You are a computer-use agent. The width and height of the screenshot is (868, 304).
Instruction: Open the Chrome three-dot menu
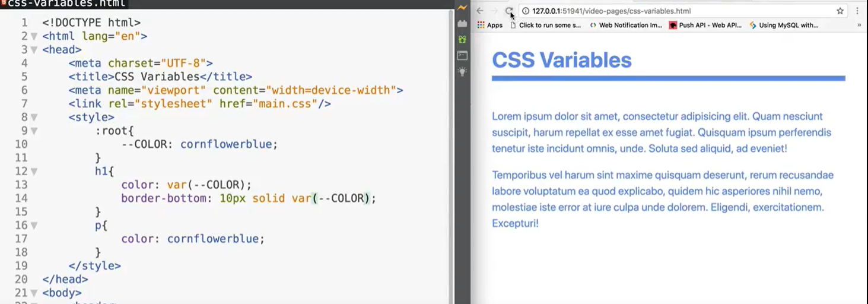(x=857, y=11)
